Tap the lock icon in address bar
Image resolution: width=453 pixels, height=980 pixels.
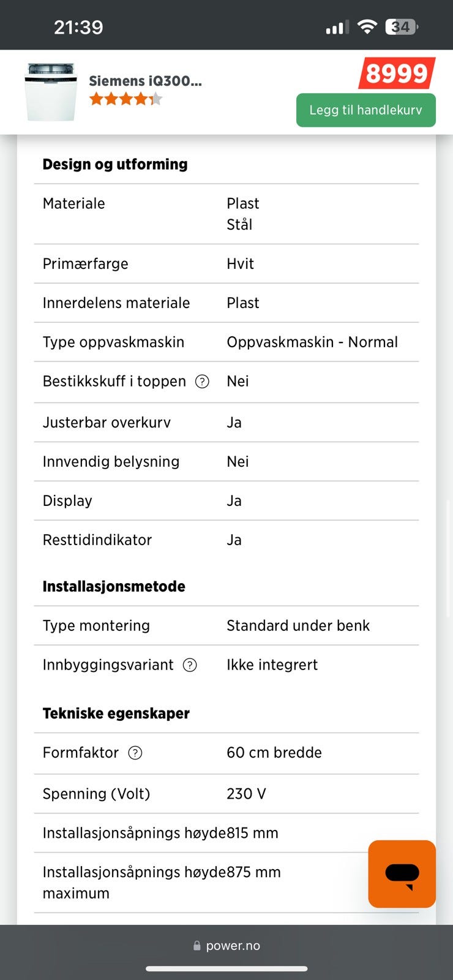coord(197,946)
